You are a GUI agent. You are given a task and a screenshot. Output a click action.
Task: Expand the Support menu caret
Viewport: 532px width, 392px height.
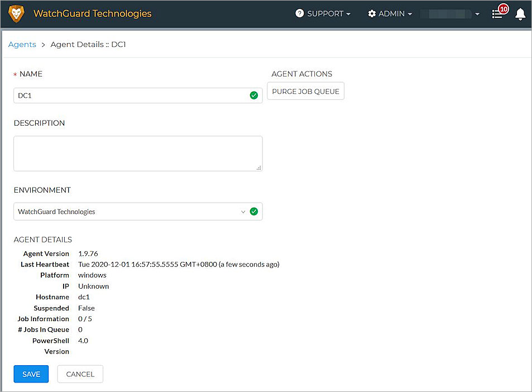348,14
